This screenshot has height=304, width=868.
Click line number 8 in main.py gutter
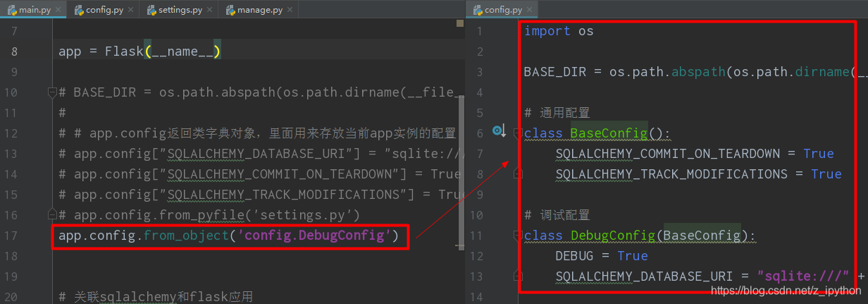(14, 51)
